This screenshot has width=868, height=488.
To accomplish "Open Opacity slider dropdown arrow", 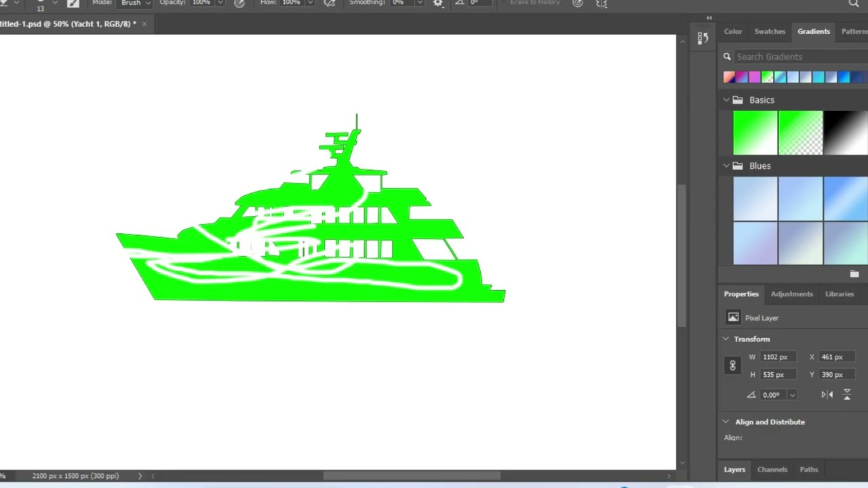I will click(220, 3).
